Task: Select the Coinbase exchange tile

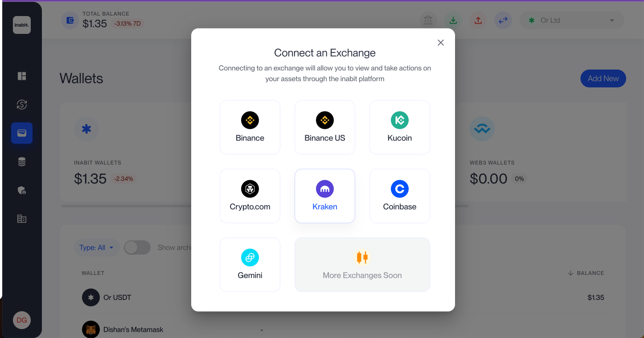Action: [x=400, y=196]
